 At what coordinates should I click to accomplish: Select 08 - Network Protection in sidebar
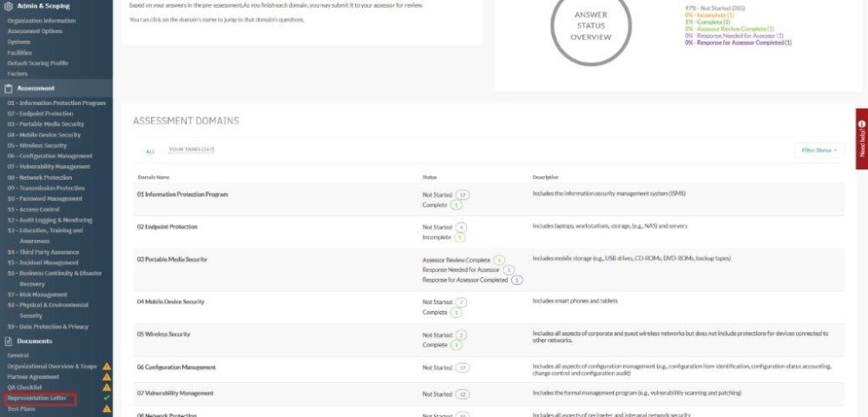[40, 177]
